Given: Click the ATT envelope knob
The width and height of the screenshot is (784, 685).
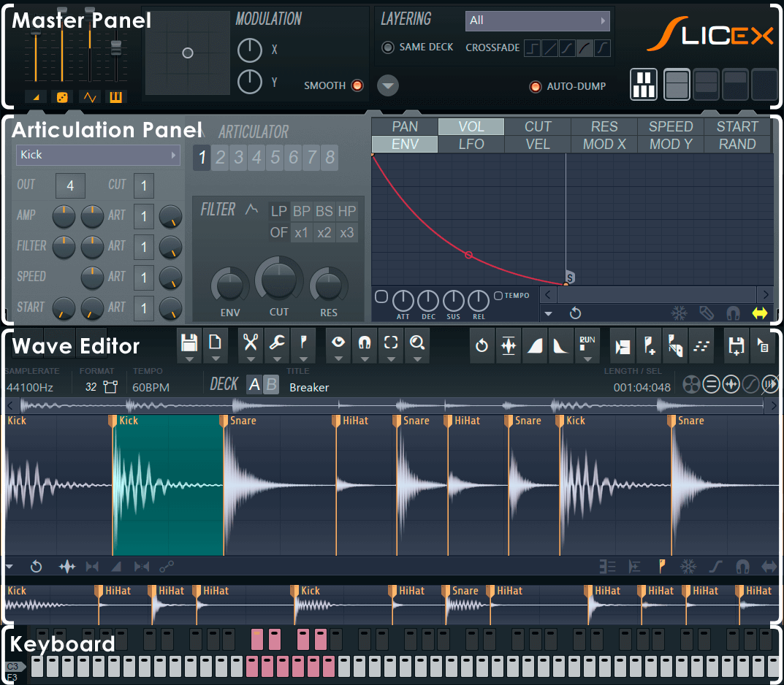Looking at the screenshot, I should pos(403,301).
